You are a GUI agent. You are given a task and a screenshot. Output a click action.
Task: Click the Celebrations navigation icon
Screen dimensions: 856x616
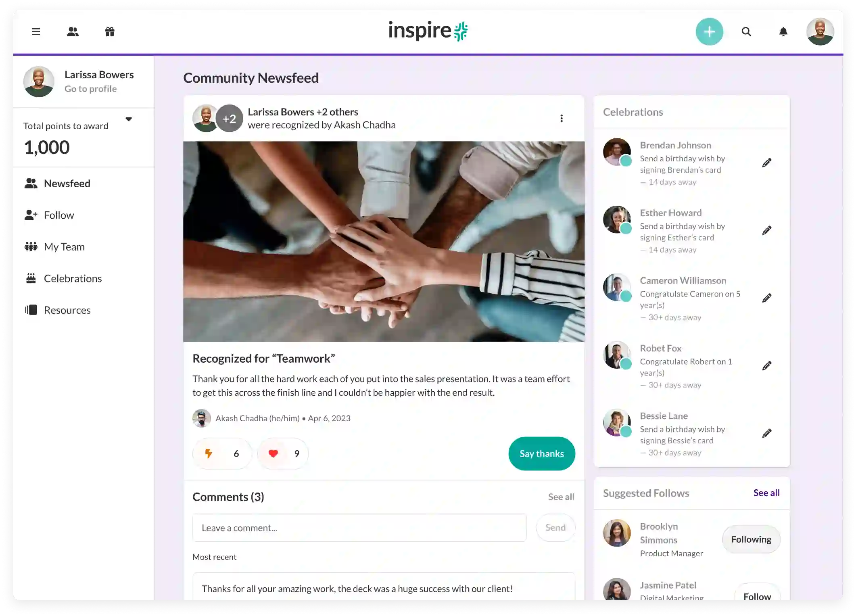coord(31,278)
